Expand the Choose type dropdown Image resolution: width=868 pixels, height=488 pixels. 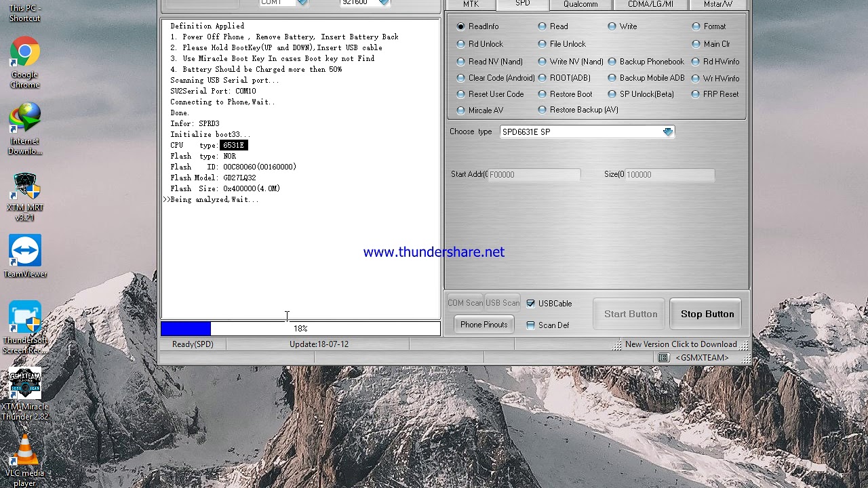(x=668, y=132)
